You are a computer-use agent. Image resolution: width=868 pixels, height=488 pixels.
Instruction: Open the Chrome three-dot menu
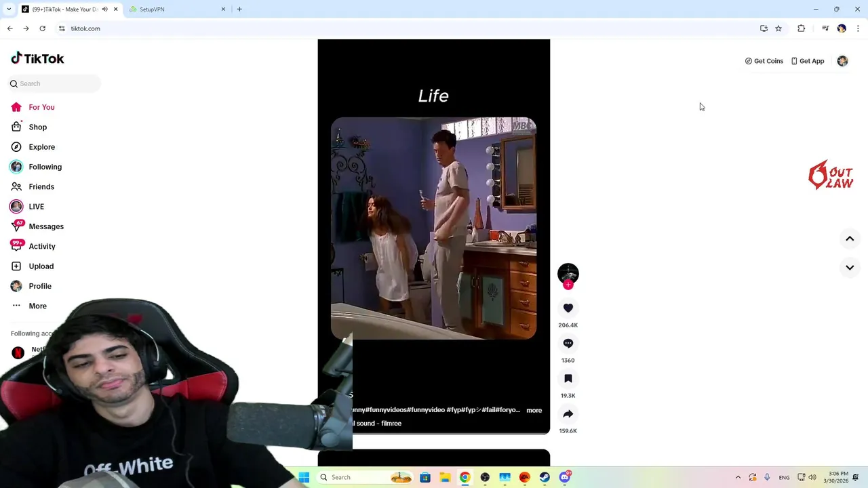(x=858, y=28)
